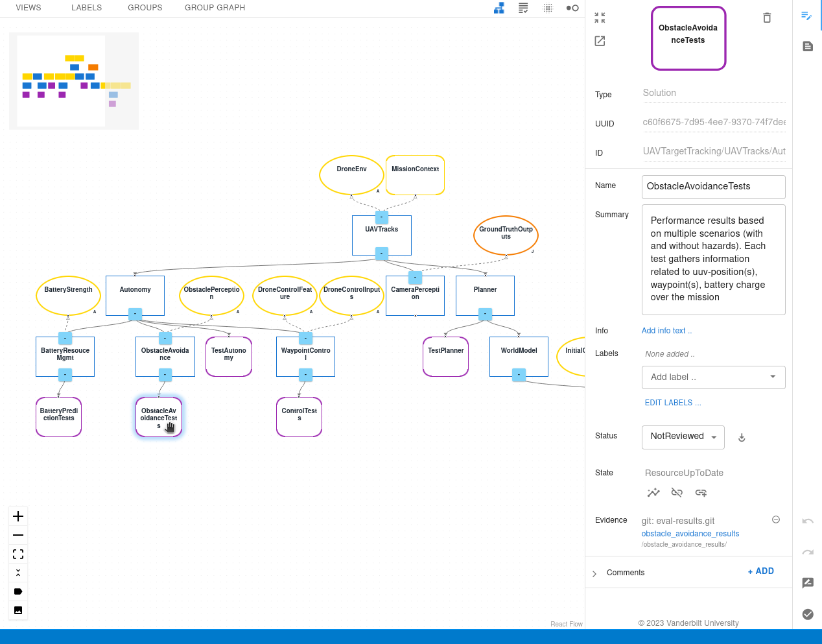Select the DroneControlInputs node
Image resolution: width=822 pixels, height=644 pixels.
pos(351,296)
